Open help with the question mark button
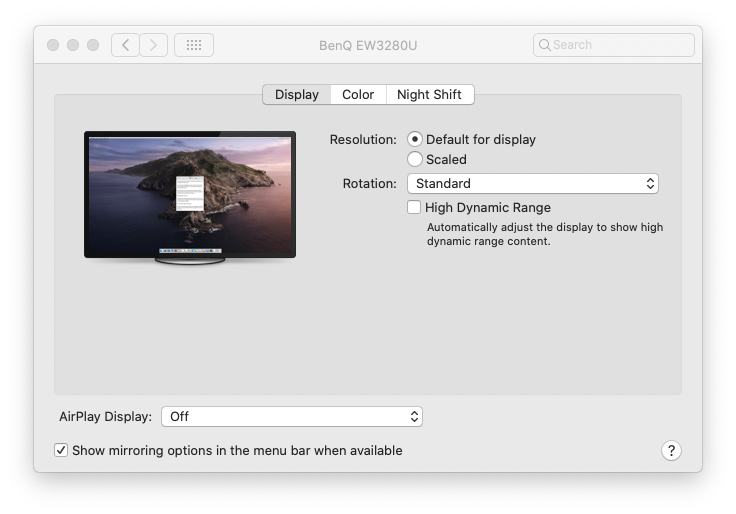 pos(671,451)
